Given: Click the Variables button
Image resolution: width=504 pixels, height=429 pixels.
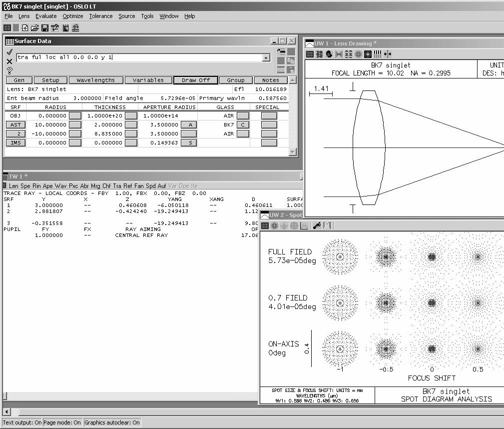Looking at the screenshot, I should [x=148, y=80].
